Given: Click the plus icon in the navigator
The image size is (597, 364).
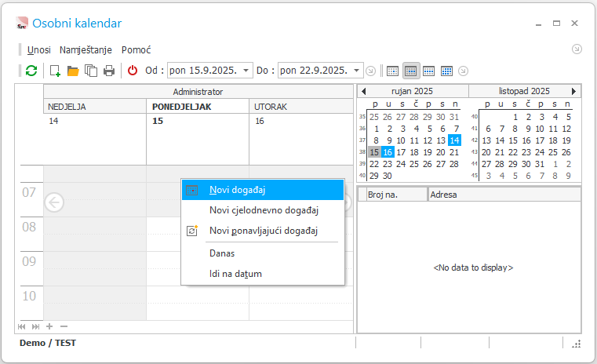Looking at the screenshot, I should click(49, 326).
